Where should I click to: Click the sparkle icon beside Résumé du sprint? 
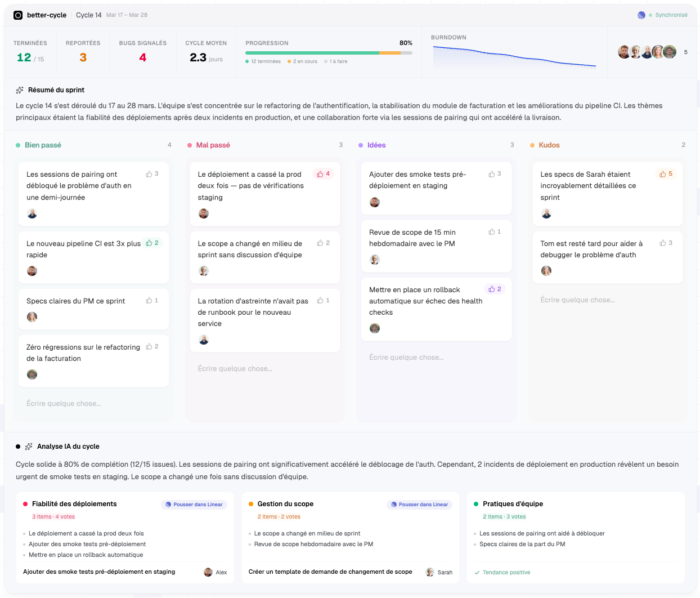pyautogui.click(x=20, y=90)
